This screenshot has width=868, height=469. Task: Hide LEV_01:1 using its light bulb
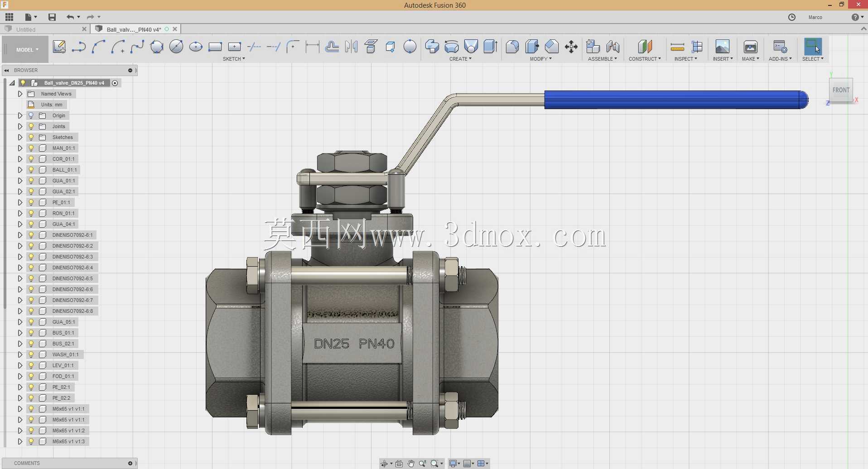pos(31,365)
